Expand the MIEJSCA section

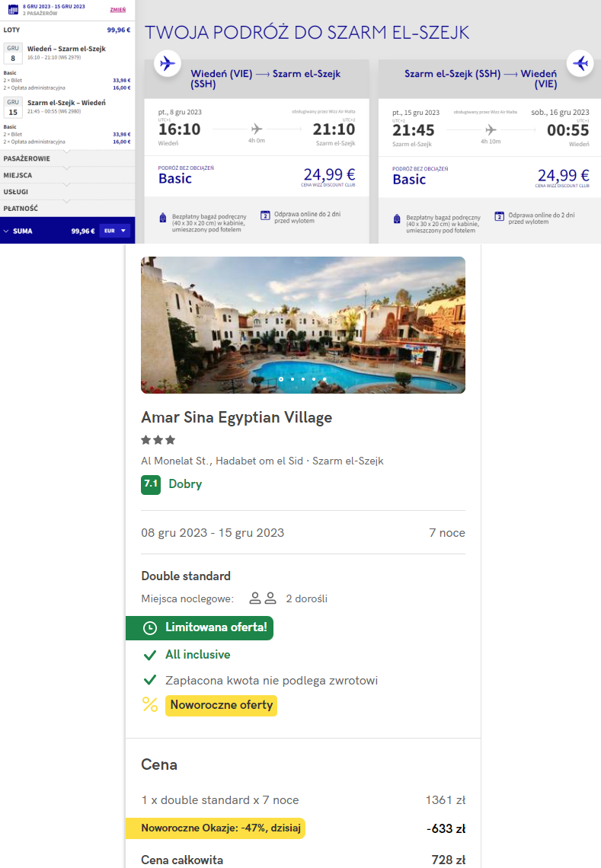pyautogui.click(x=67, y=175)
